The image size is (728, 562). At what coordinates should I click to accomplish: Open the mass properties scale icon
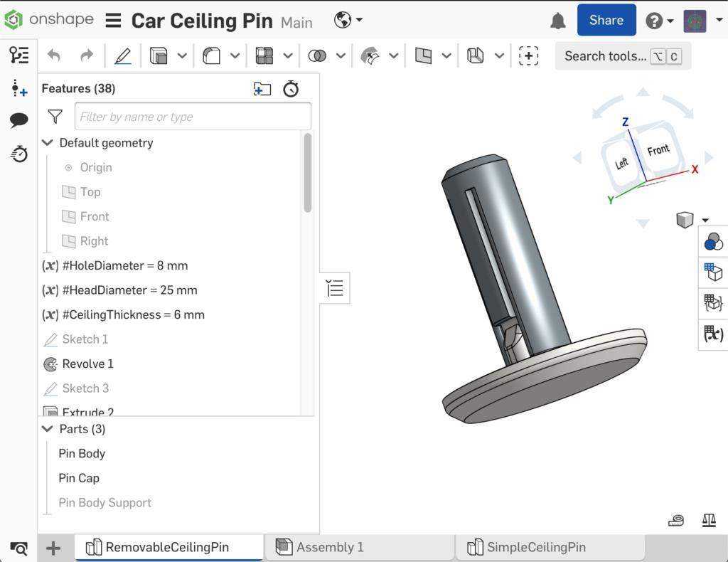[x=709, y=521]
